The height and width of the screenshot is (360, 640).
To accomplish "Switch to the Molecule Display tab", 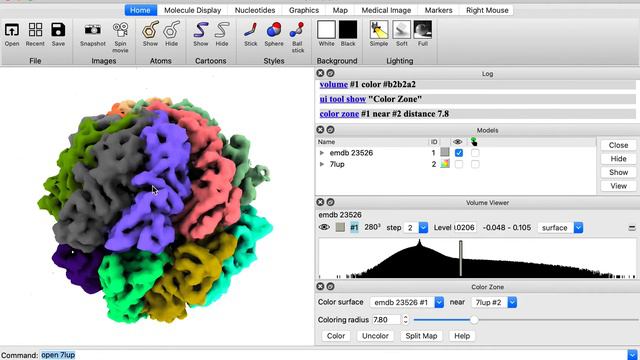I will (193, 10).
